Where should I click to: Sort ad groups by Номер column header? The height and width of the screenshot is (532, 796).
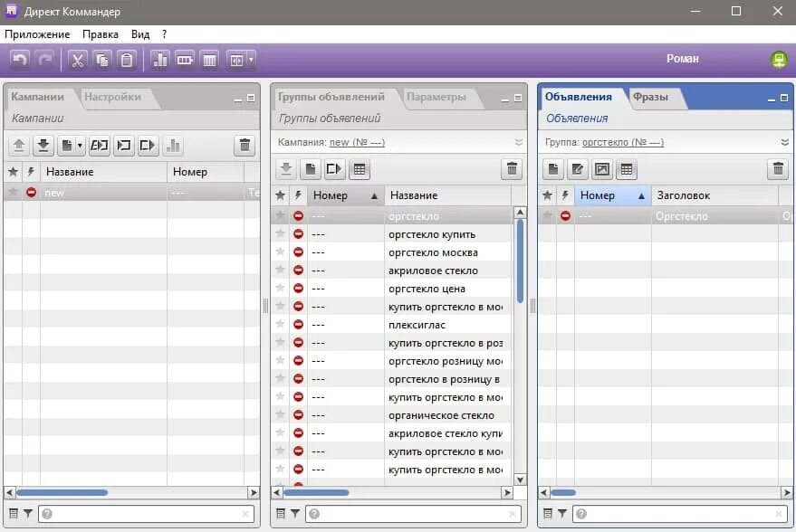(x=345, y=195)
